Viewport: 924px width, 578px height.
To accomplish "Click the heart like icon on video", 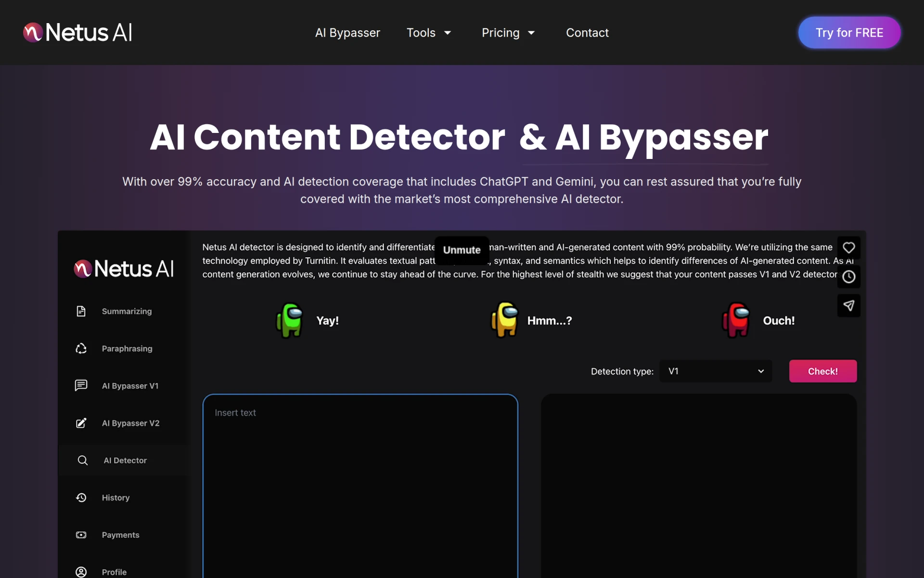I will 849,248.
